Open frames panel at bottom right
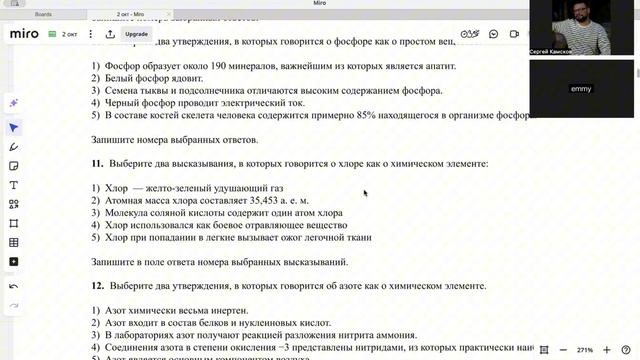This screenshot has width=640, height=360. pyautogui.click(x=544, y=350)
